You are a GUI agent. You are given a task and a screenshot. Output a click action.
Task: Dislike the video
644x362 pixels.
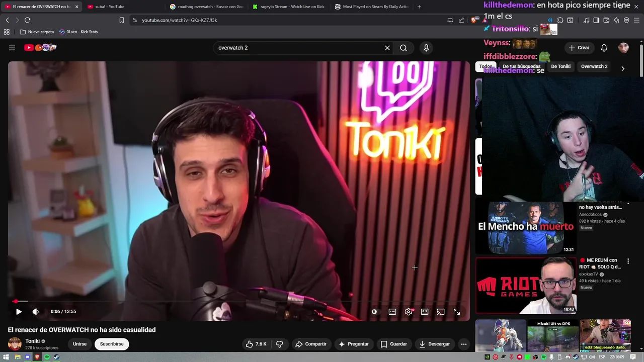coord(280,344)
